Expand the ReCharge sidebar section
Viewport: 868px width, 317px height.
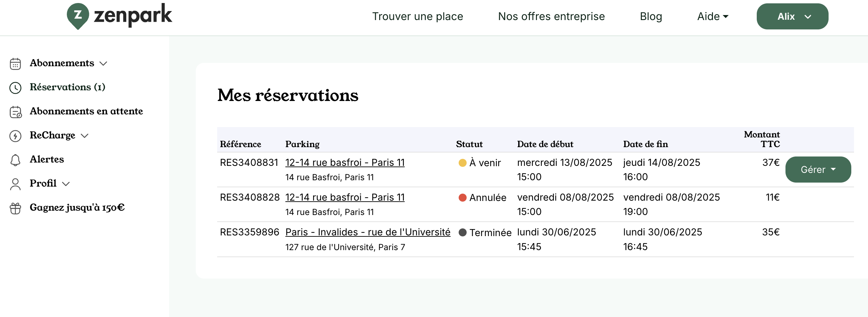[85, 135]
